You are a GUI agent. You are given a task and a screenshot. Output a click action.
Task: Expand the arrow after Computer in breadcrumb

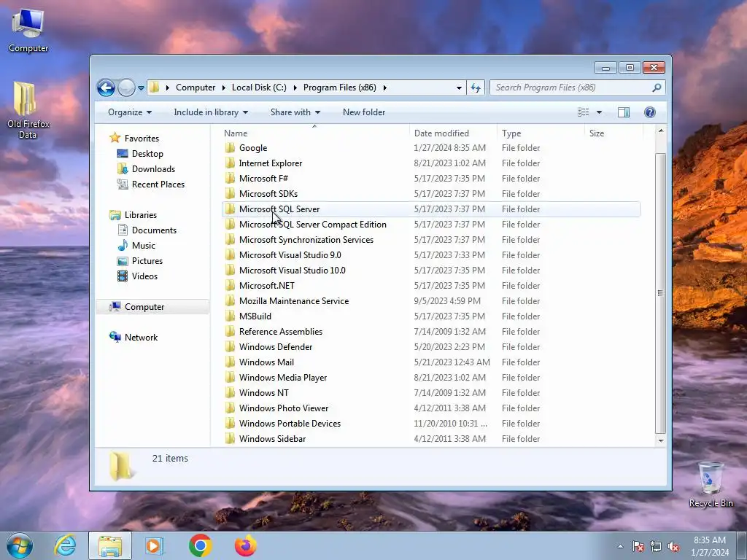tap(225, 88)
